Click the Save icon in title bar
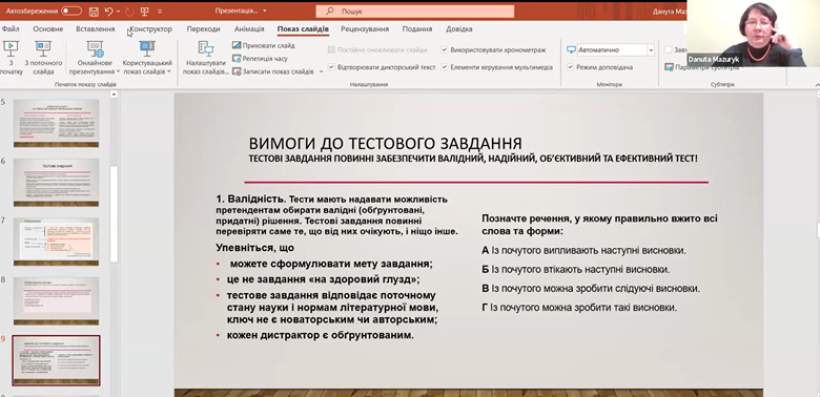The height and width of the screenshot is (397, 820). click(94, 11)
